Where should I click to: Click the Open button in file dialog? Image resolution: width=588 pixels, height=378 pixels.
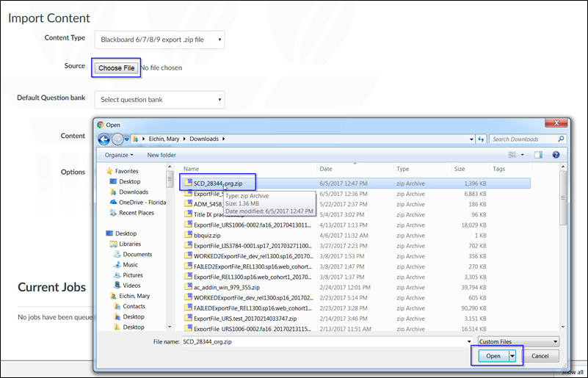[x=493, y=356]
